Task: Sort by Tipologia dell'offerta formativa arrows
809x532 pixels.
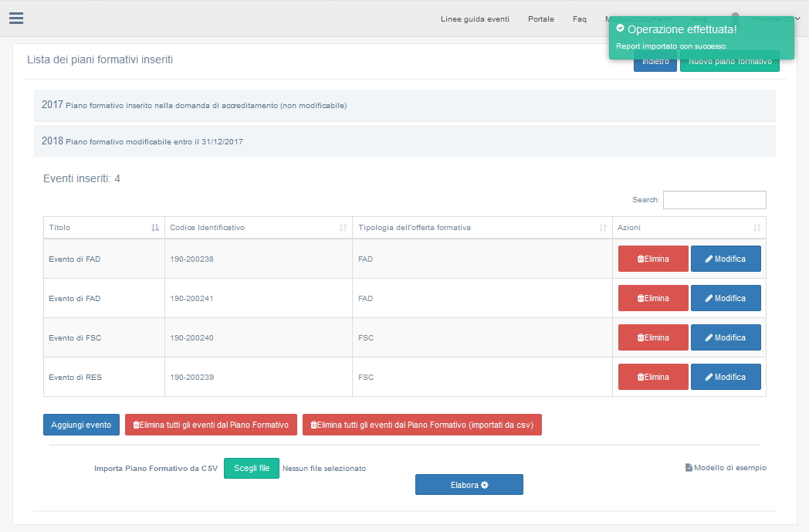Action: click(603, 228)
